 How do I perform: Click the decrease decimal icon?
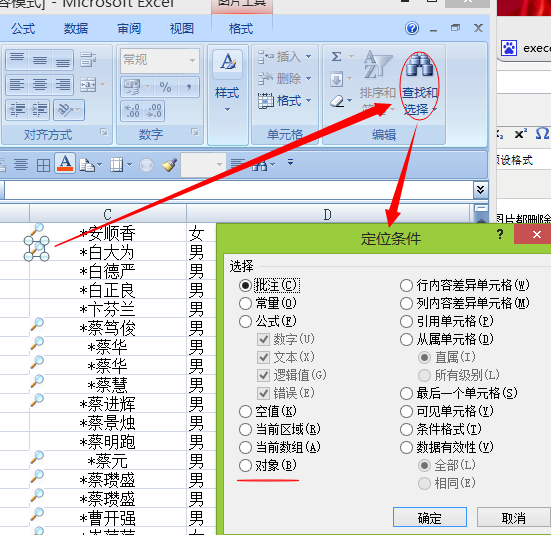pyautogui.click(x=154, y=110)
